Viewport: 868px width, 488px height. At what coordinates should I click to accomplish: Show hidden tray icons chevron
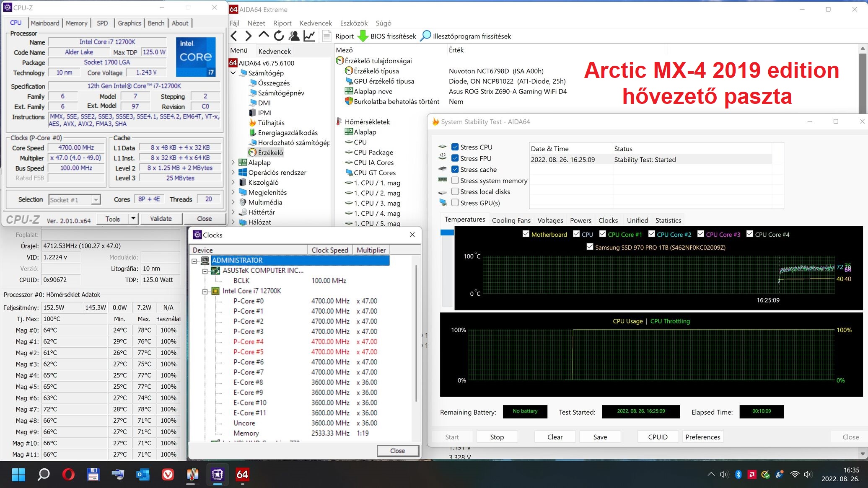[711, 474]
